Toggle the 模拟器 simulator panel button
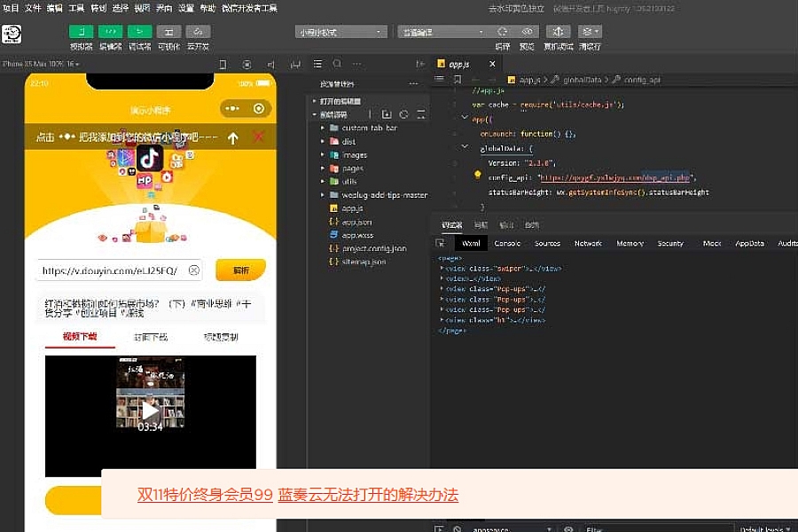 coord(81,32)
